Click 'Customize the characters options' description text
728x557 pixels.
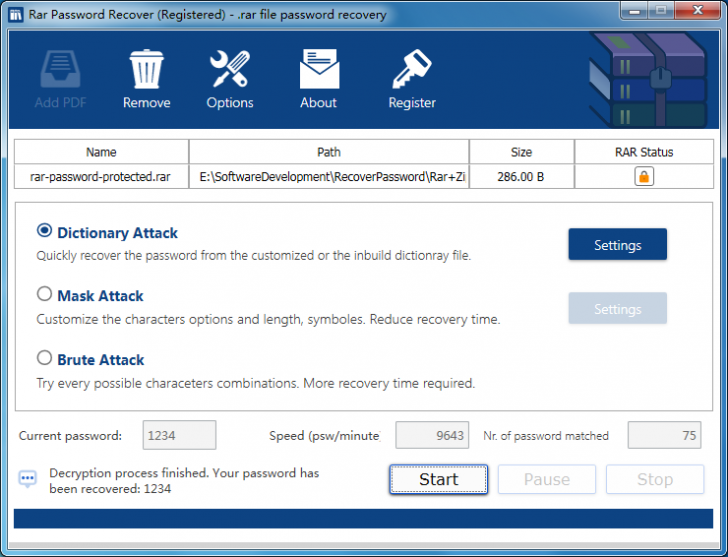click(268, 319)
